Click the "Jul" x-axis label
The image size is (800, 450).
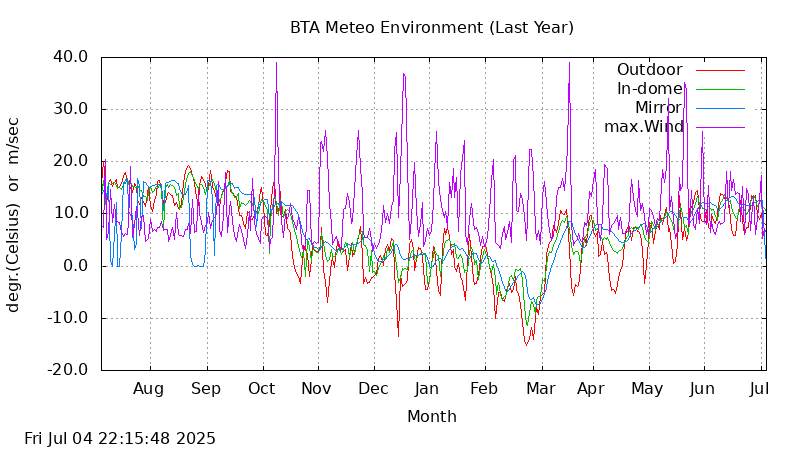pos(759,389)
